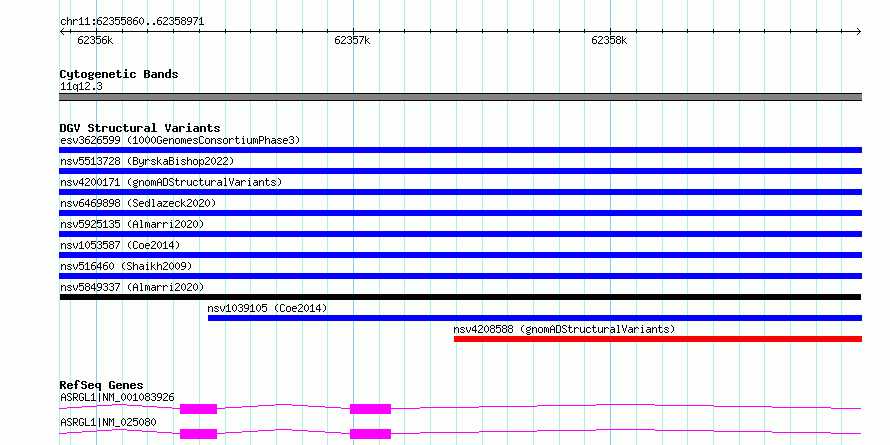Open the nsv5925135 (Almarri2020) label
The image size is (890, 445).
(x=132, y=224)
